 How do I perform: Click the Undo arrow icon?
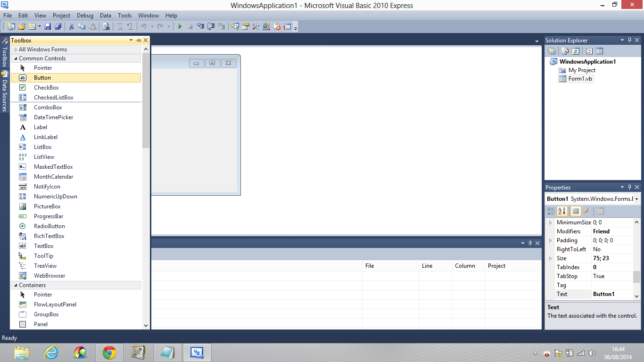tap(144, 26)
